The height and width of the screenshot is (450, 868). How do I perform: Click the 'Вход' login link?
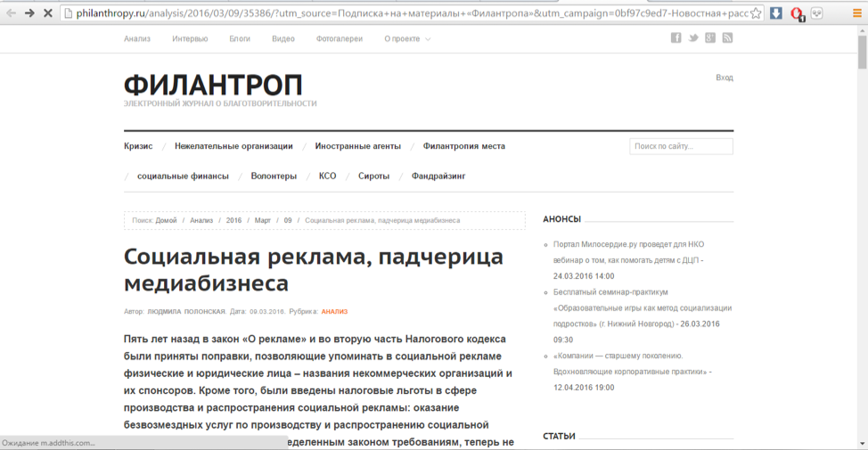tap(724, 78)
